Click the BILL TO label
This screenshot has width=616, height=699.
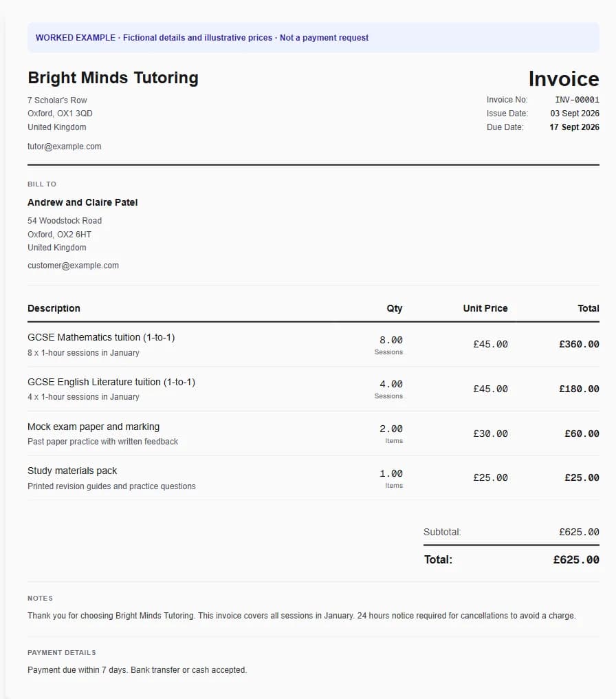tap(42, 184)
